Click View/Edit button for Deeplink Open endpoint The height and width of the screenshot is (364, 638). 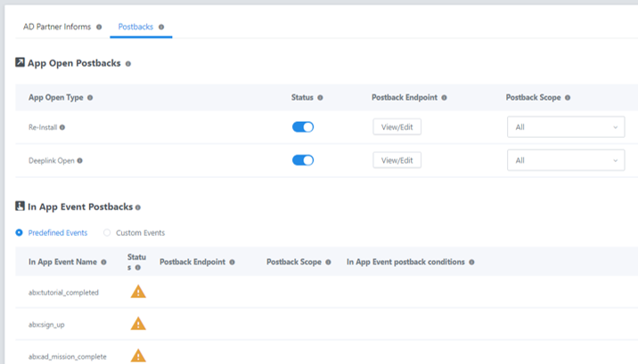(x=397, y=160)
